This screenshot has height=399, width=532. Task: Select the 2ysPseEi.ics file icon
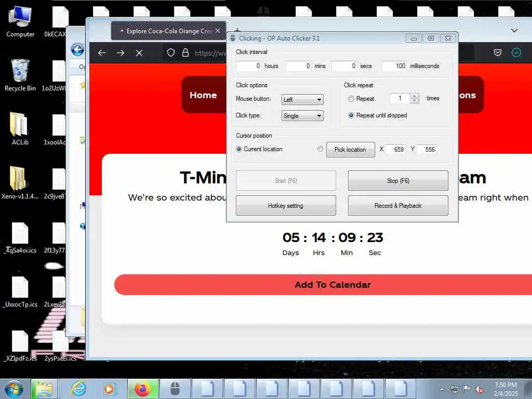pos(60,345)
